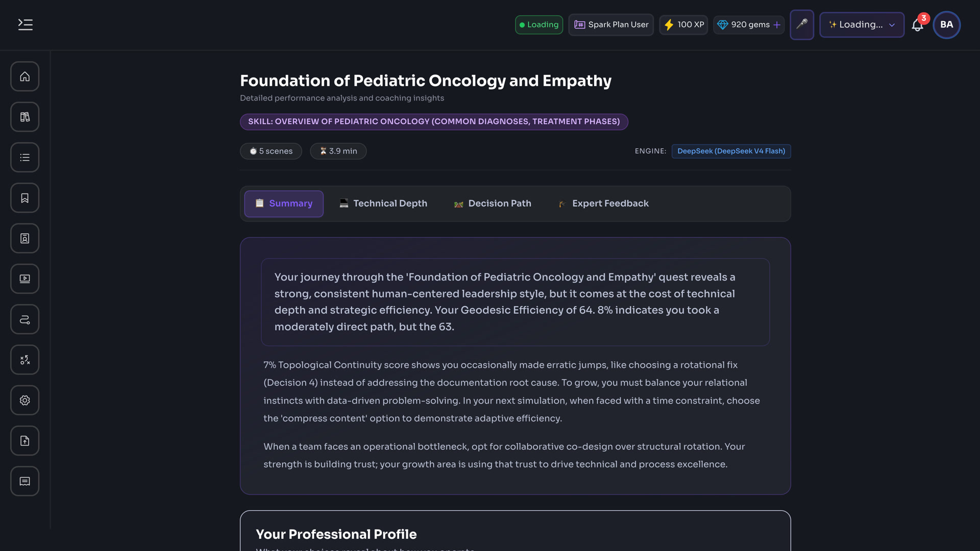Switch to the Decision Path tab
Image resolution: width=980 pixels, height=551 pixels.
click(493, 204)
